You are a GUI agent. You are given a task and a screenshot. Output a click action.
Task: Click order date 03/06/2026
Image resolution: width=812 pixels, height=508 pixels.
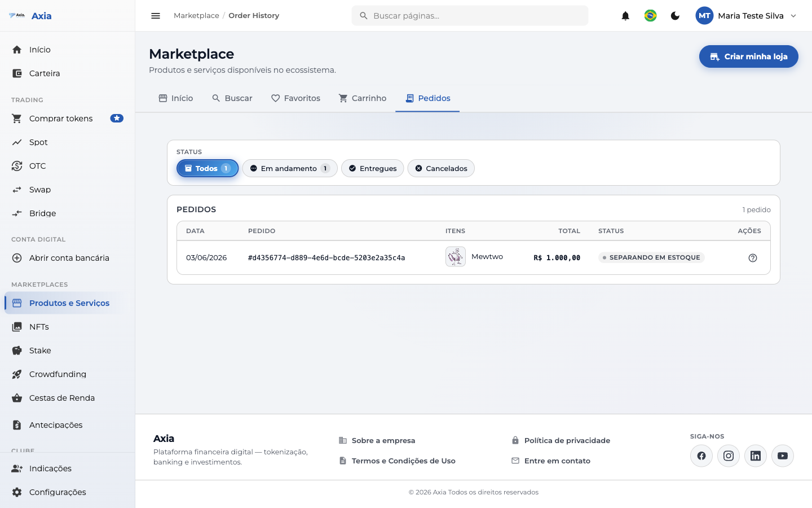(206, 258)
